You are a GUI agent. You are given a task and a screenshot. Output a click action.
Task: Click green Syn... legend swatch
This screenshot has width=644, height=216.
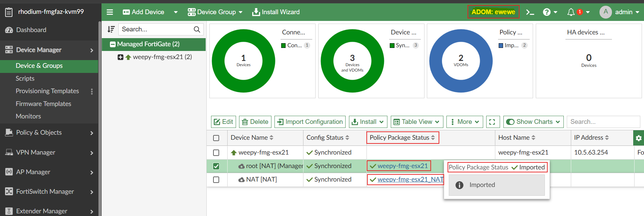pyautogui.click(x=392, y=46)
